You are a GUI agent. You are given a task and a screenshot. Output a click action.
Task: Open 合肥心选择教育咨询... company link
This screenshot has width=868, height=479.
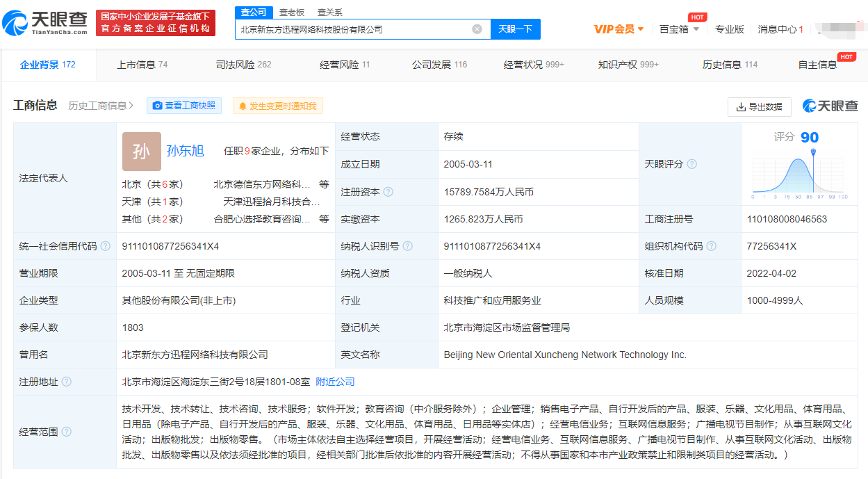click(x=262, y=219)
